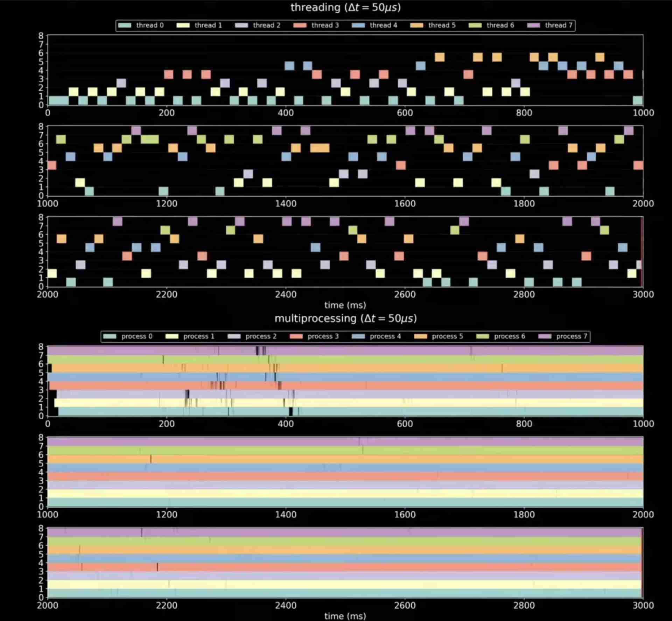Screen dimensions: 672x621
Task: Click the '600' tick label in multiprocessing chart
Action: 405,424
